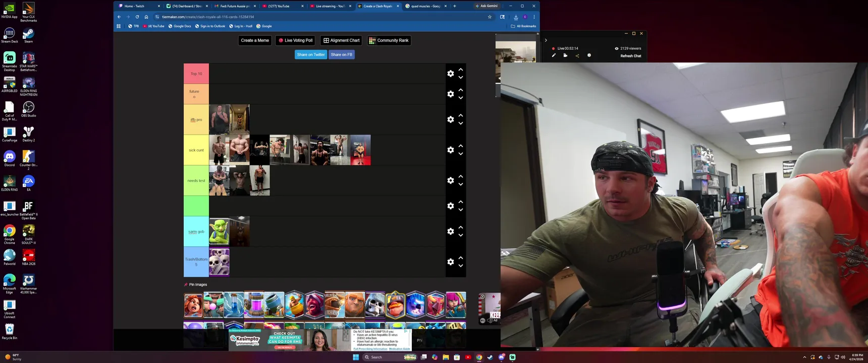Screen dimensions: 868x363
Task: Click Create a Meme button
Action: 255,40
